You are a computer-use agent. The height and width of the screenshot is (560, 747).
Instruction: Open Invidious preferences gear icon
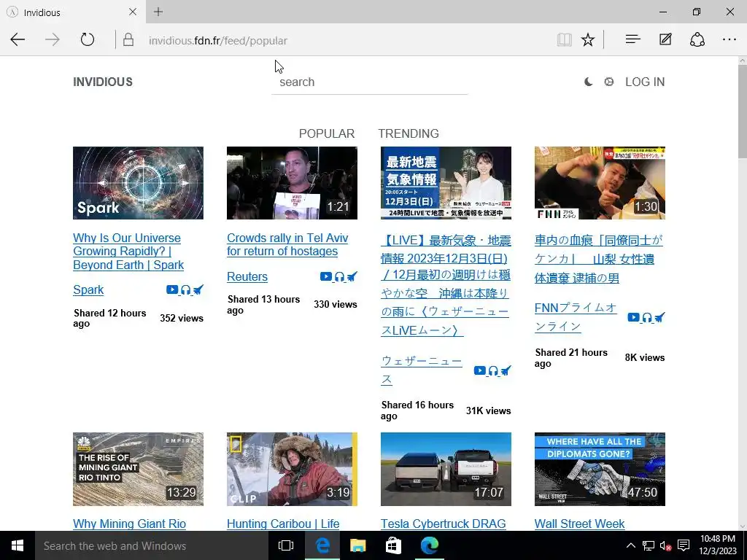609,82
